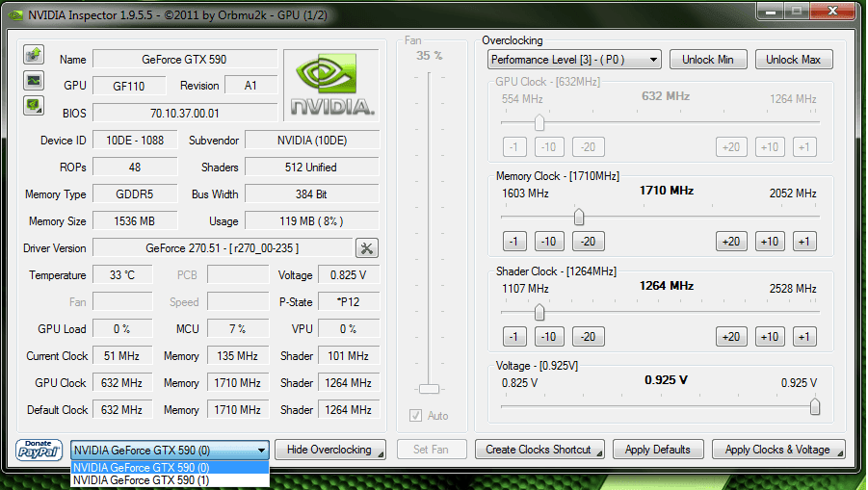Click the Driver Version field
Image resolution: width=868 pixels, height=490 pixels.
click(223, 248)
